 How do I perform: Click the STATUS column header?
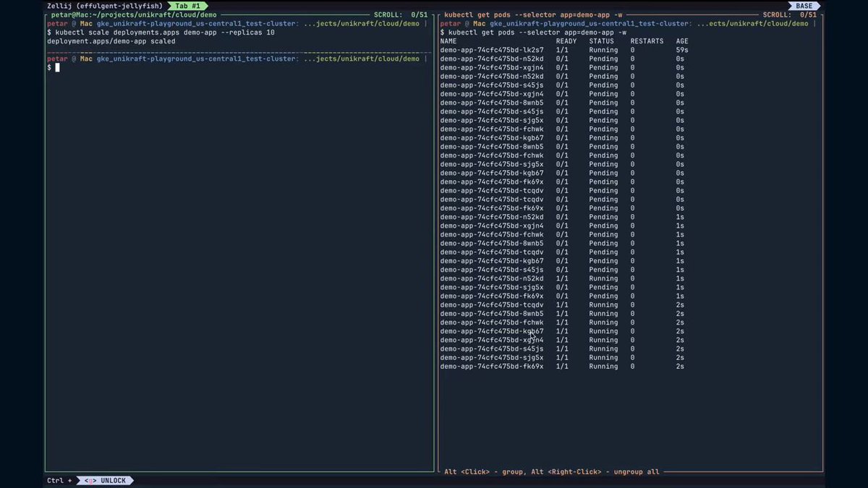pyautogui.click(x=601, y=41)
